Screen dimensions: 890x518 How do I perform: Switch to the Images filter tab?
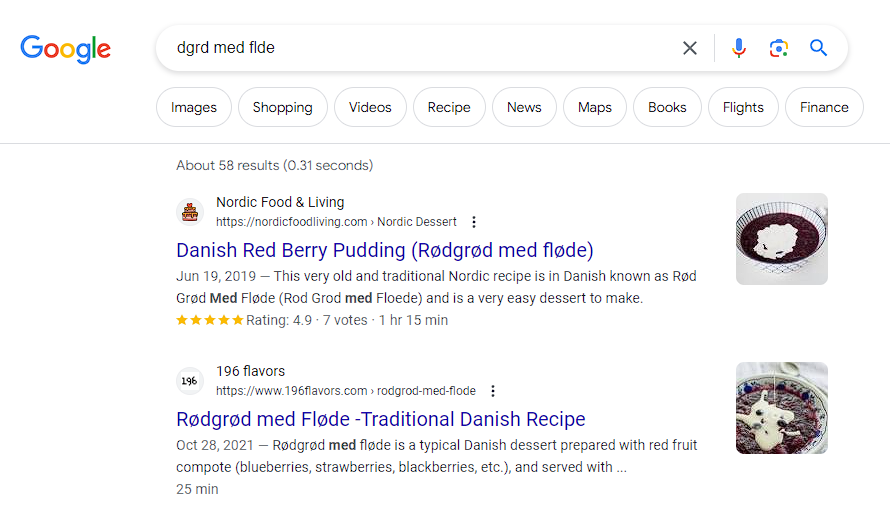[x=194, y=107]
